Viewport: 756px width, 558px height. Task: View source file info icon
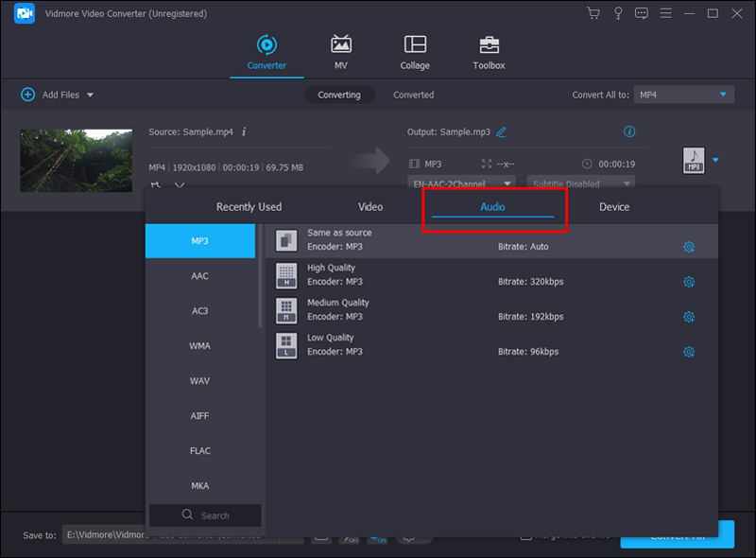point(244,131)
